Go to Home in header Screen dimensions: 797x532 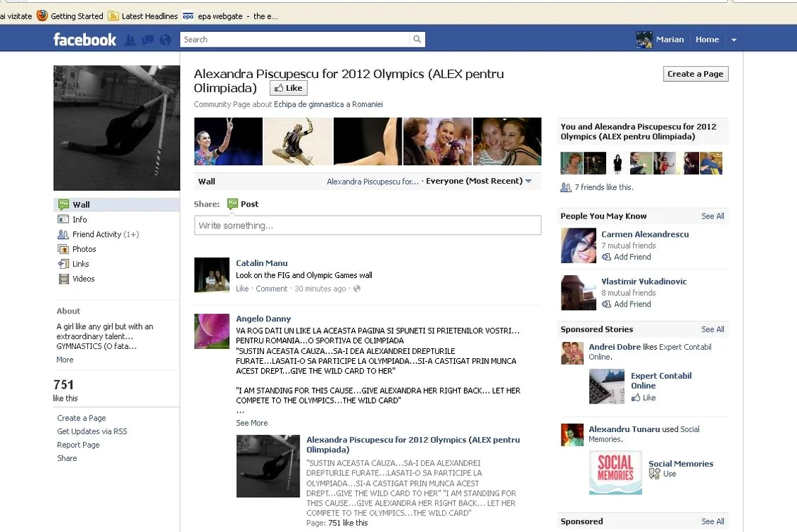[x=707, y=39]
